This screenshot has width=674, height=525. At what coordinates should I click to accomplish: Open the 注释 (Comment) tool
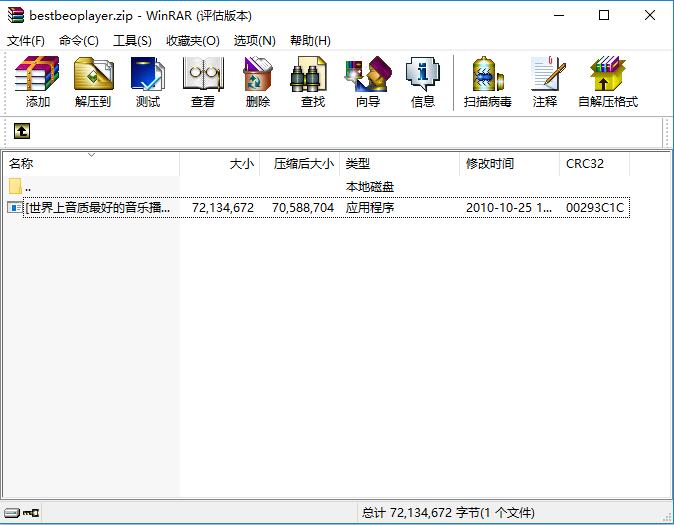(545, 82)
